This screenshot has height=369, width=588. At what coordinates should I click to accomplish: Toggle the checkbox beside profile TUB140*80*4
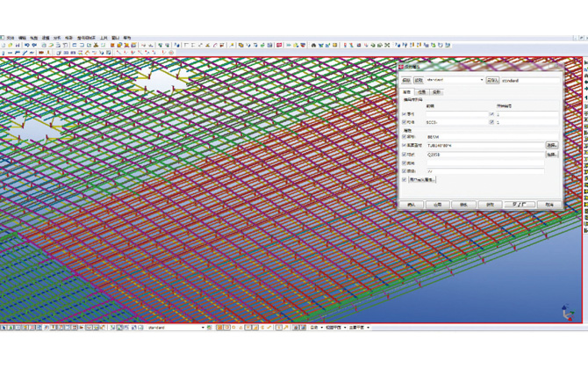tap(405, 146)
